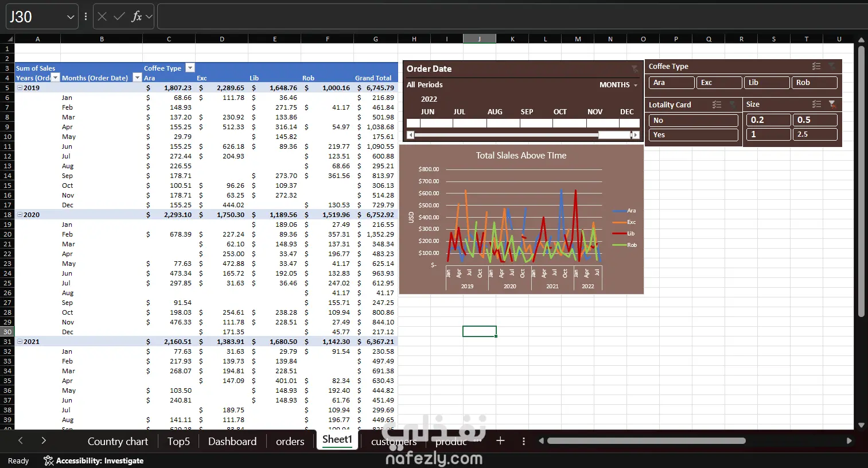Select row 18 header
This screenshot has width=868, height=468.
tap(7, 215)
